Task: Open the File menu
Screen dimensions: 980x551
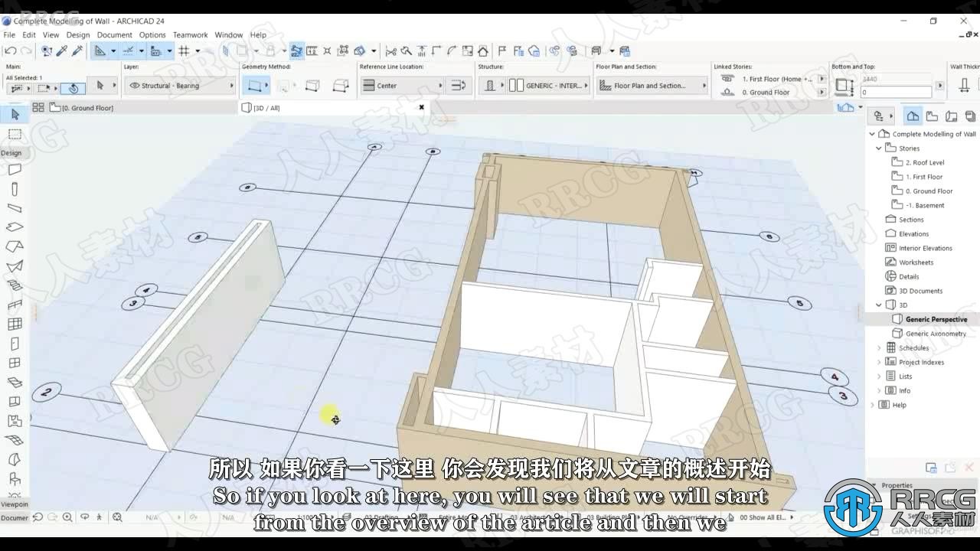Action: coord(9,34)
